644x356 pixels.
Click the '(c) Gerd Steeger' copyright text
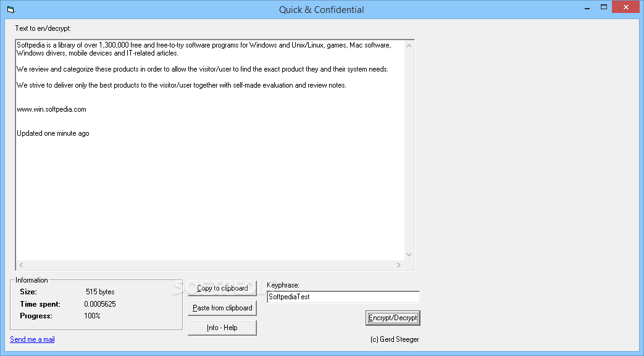(x=395, y=339)
